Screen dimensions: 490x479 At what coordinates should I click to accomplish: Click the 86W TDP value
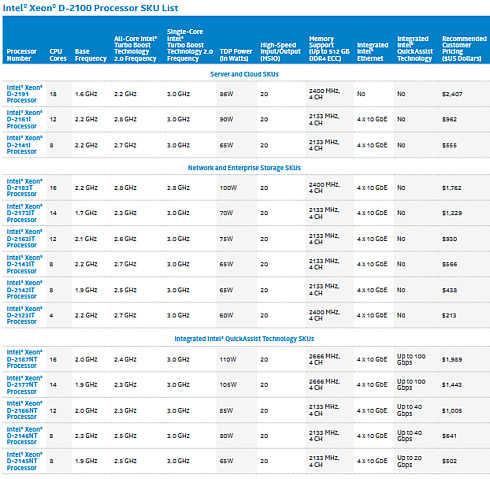pos(226,94)
